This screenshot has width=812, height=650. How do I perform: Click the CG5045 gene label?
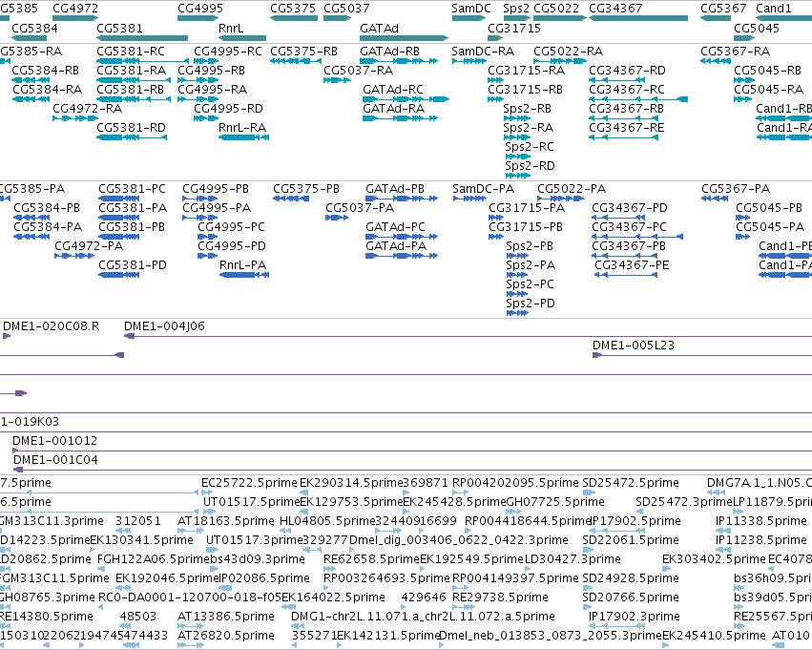(757, 28)
